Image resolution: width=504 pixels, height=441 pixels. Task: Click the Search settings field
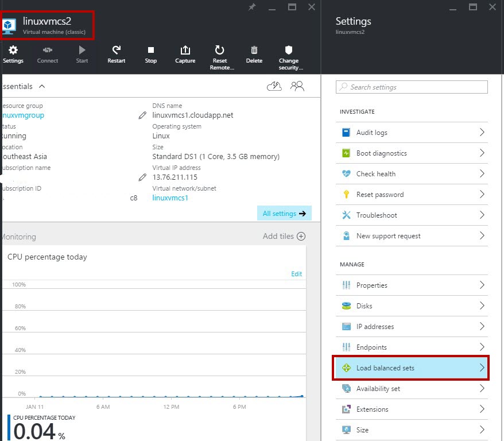(x=412, y=87)
